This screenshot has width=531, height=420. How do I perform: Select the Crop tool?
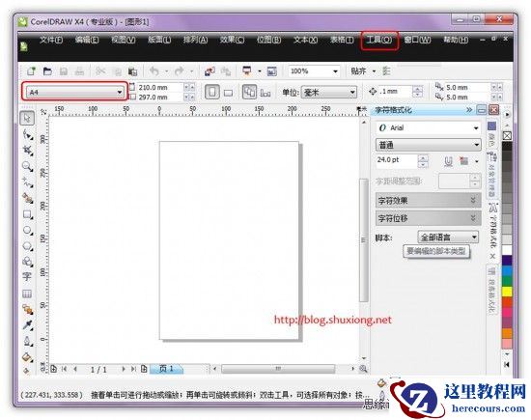click(28, 151)
